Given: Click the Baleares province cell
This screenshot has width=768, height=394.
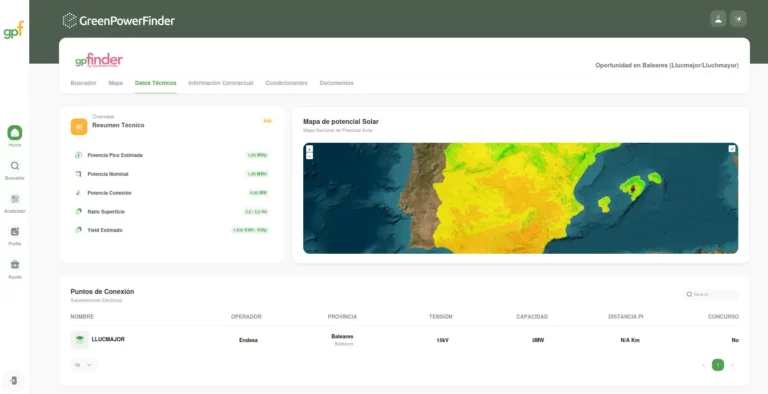Looking at the screenshot, I should 342,337.
